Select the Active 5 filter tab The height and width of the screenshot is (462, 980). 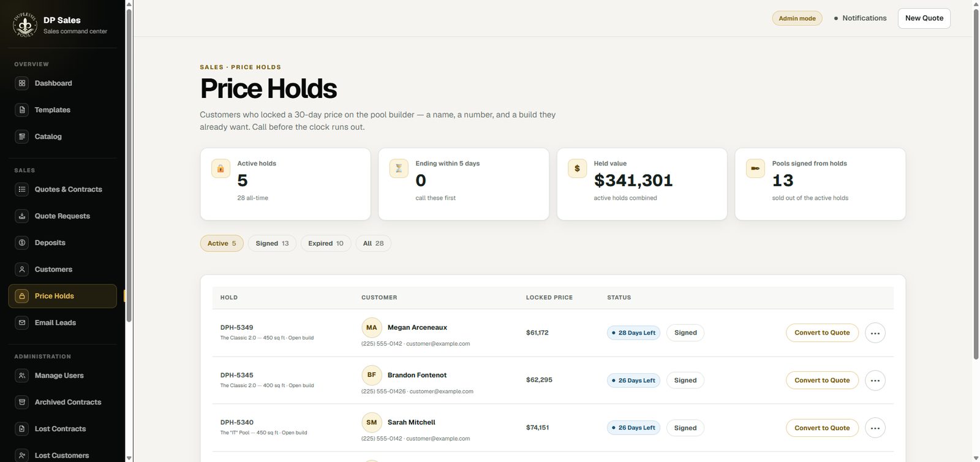pyautogui.click(x=222, y=243)
